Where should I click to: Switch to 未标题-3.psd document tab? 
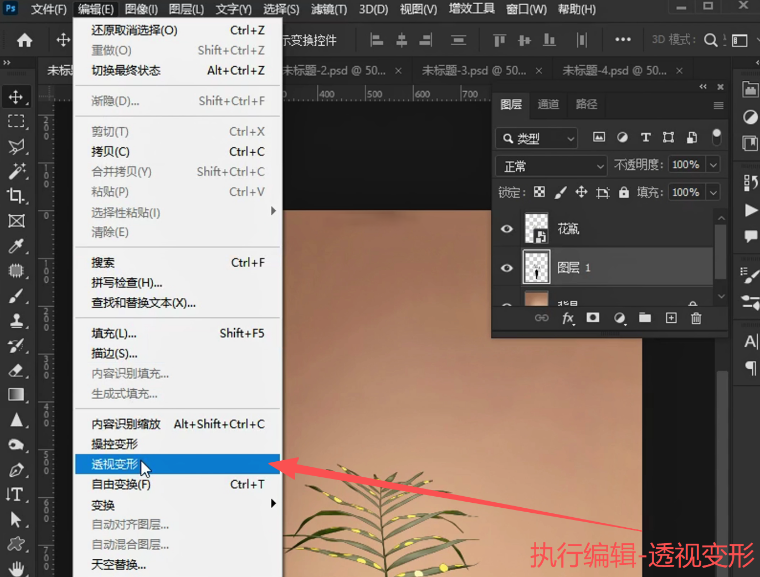coord(474,71)
